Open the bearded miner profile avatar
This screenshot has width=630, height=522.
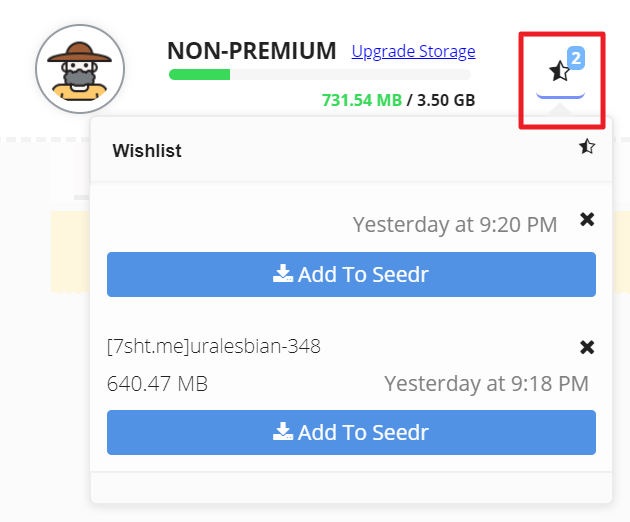(x=80, y=70)
